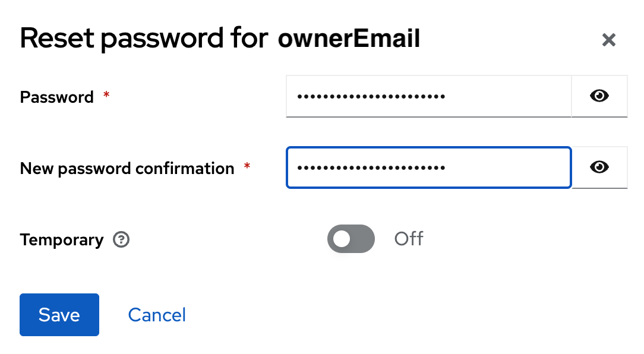Click the Temporary label text
644x354 pixels.
(x=61, y=239)
